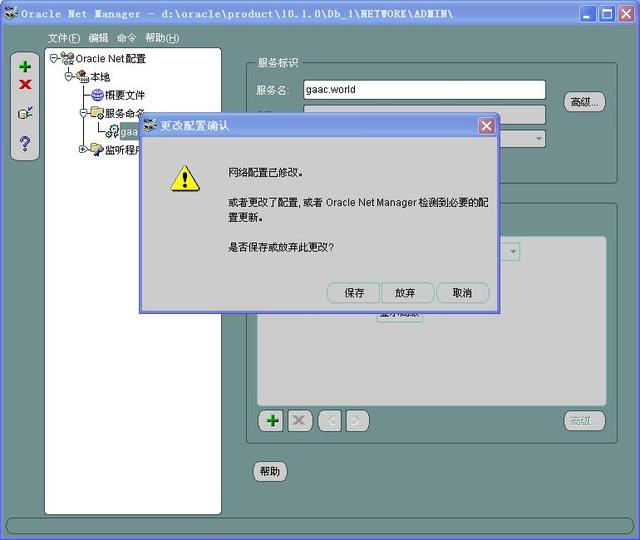This screenshot has width=640, height=540.
Task: Open the 编辑 menu
Action: click(x=98, y=38)
